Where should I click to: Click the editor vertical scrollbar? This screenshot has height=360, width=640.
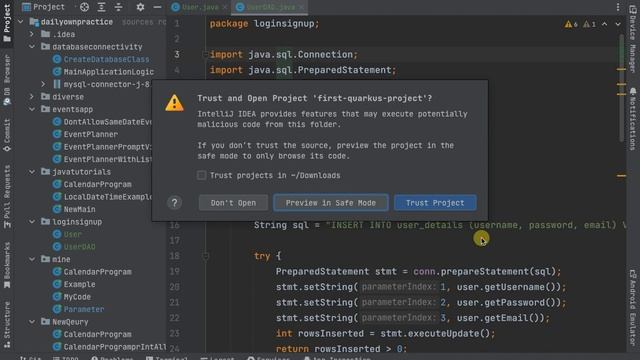pos(621,88)
